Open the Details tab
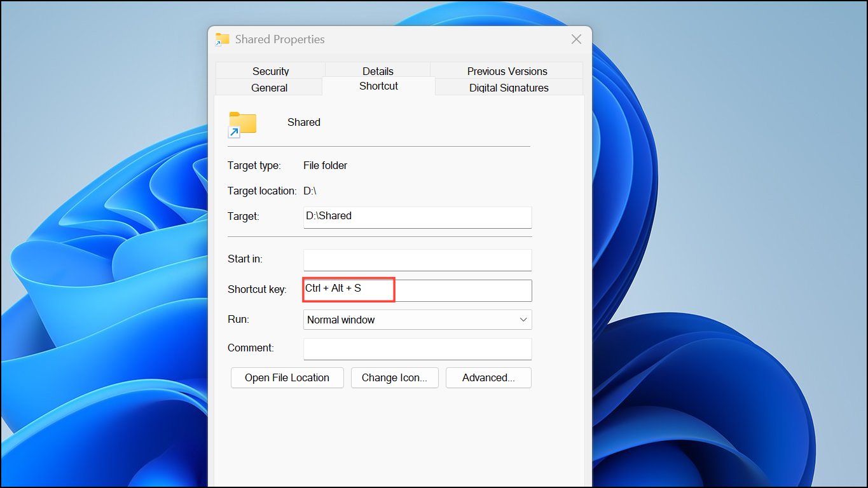868x488 pixels. (378, 71)
